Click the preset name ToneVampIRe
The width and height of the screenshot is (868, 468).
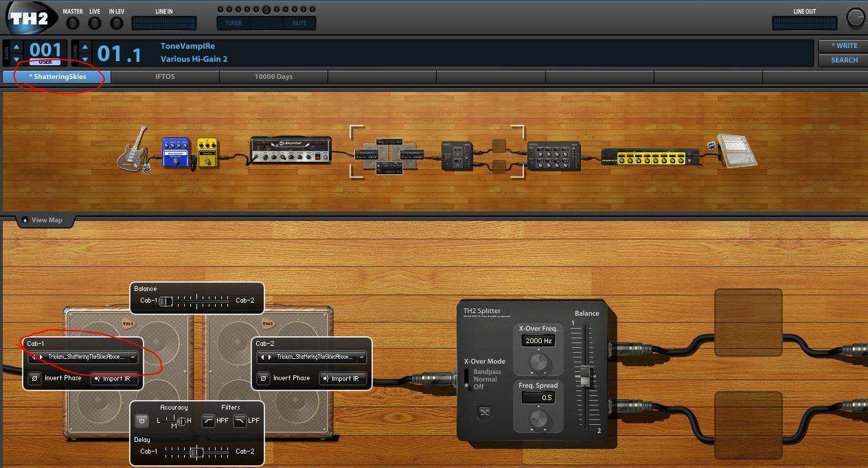click(x=187, y=46)
